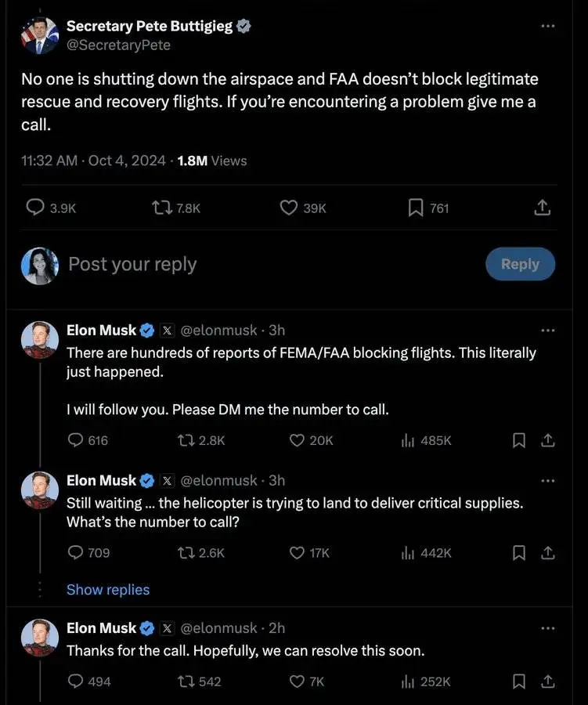The width and height of the screenshot is (588, 705).
Task: Type in the Post your reply field
Action: click(235, 264)
